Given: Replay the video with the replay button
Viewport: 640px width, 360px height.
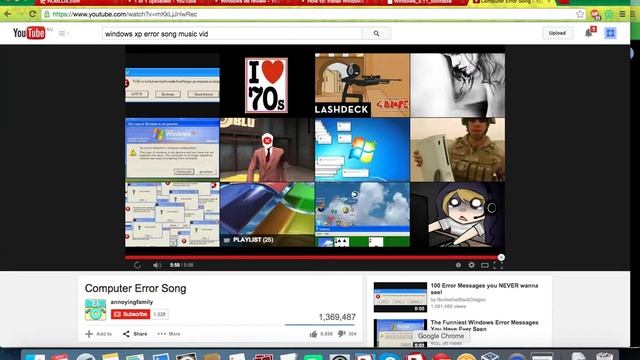Looking at the screenshot, I should pos(137,265).
